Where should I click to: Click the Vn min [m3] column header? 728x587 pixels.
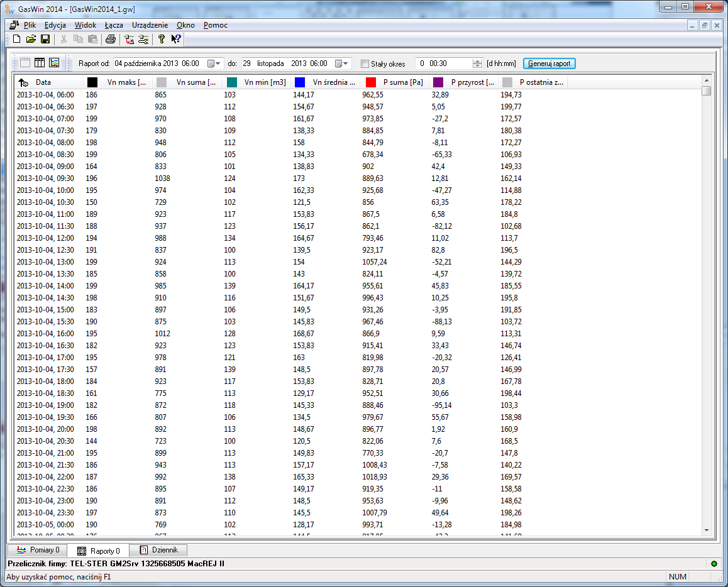(256, 82)
